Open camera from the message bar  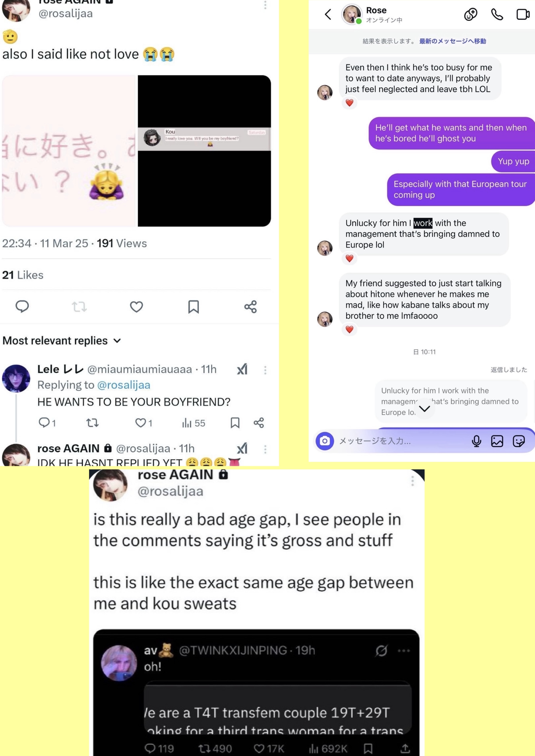pyautogui.click(x=325, y=441)
